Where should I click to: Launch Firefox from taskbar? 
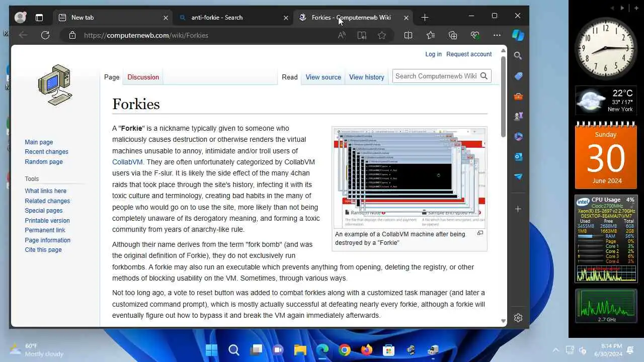point(367,350)
